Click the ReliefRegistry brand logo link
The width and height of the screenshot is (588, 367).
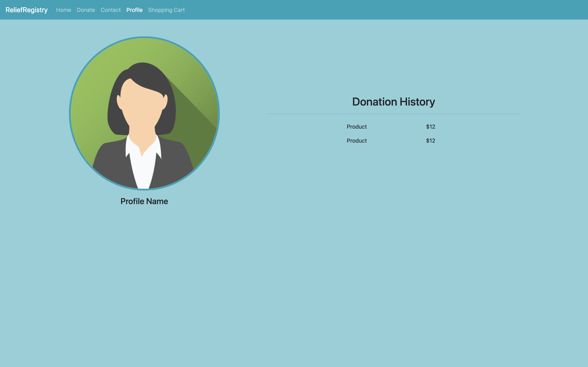click(x=26, y=10)
